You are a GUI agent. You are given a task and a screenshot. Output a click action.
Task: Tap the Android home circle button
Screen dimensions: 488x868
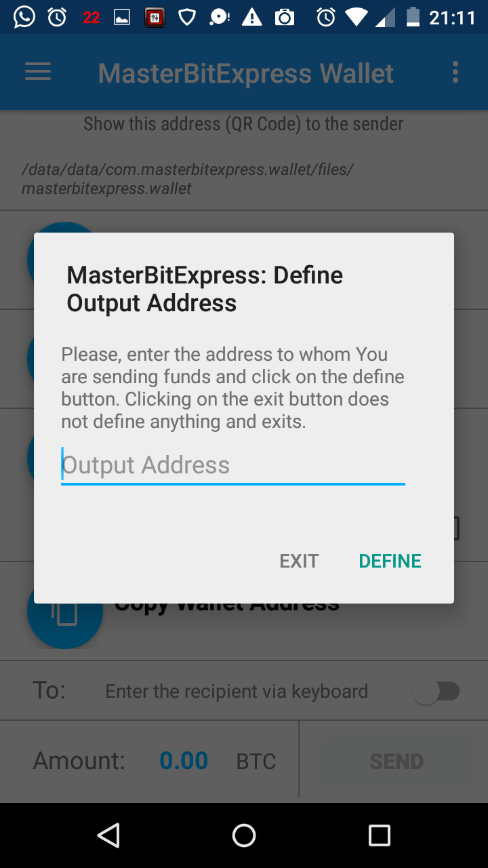pos(244,835)
